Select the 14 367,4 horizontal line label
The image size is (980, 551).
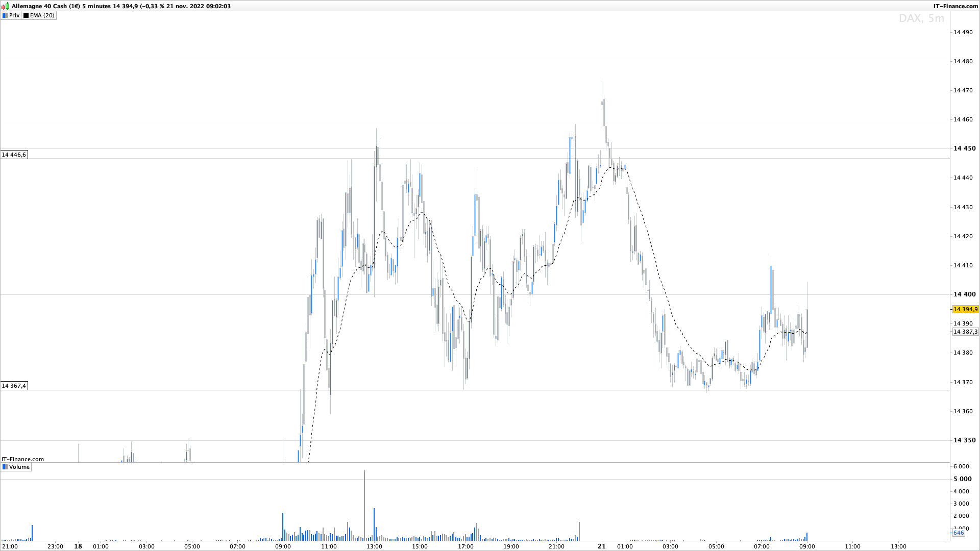point(14,386)
